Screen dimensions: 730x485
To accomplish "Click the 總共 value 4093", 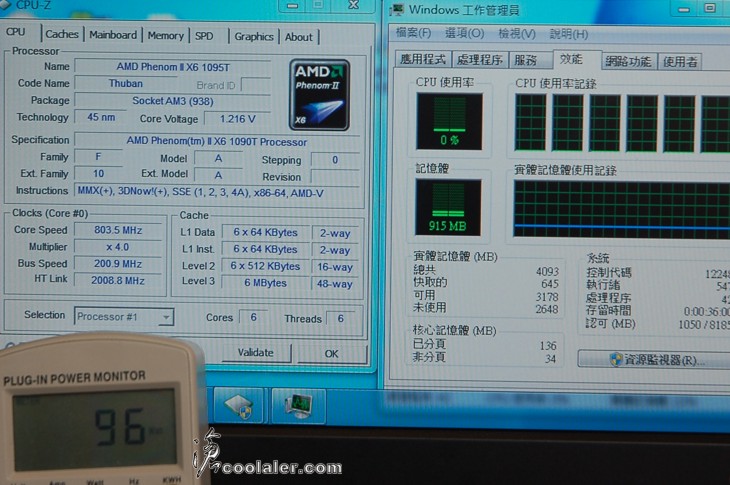I will click(548, 271).
